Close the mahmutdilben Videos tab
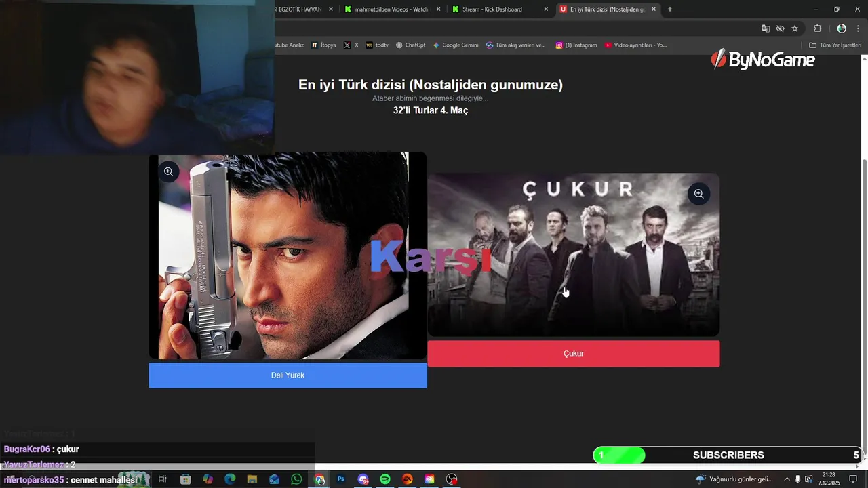This screenshot has height=488, width=868. coord(438,9)
